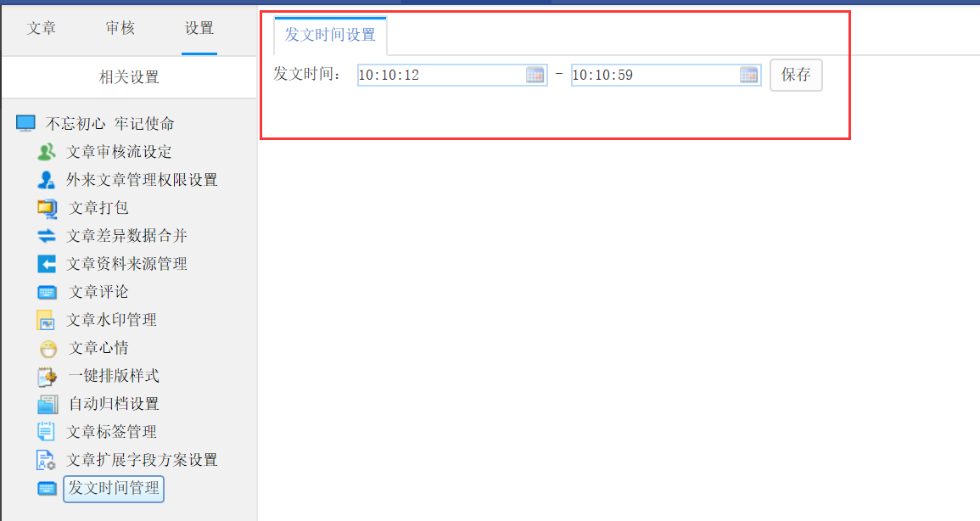Open the start time calendar picker
The width and height of the screenshot is (980, 521).
[x=535, y=75]
